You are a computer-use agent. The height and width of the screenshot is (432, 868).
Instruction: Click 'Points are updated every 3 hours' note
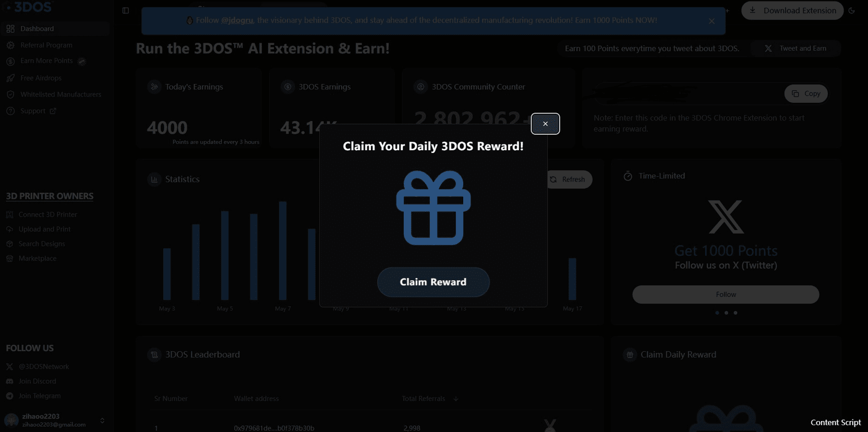click(216, 142)
